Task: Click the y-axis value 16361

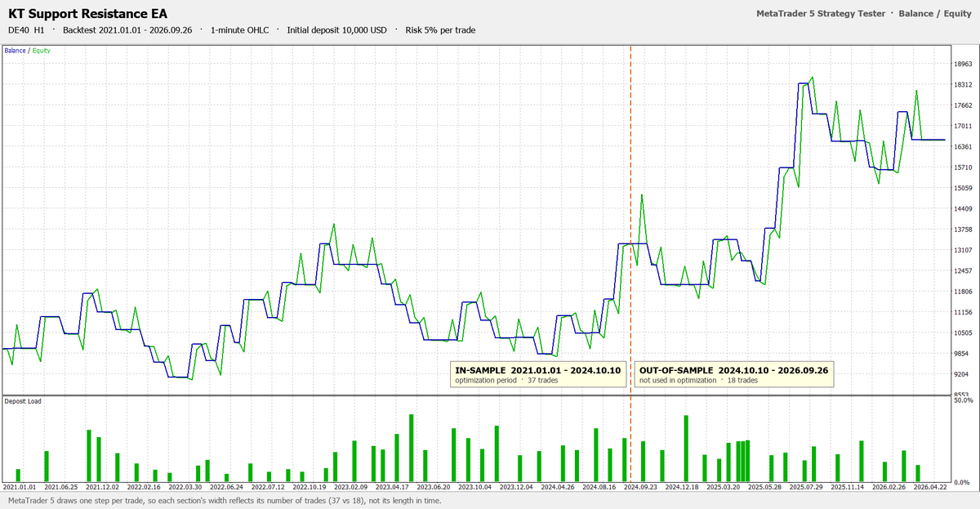Action: pyautogui.click(x=962, y=147)
